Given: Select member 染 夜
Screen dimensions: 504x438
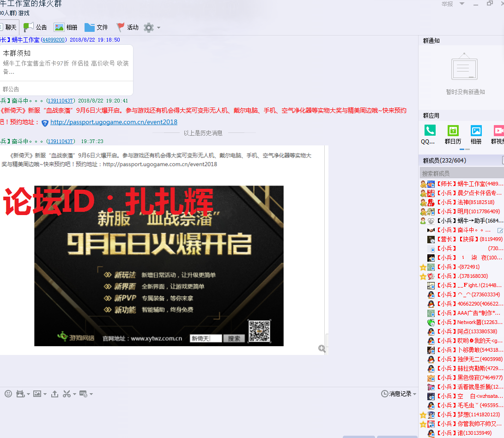Looking at the screenshot, I should [461, 258].
